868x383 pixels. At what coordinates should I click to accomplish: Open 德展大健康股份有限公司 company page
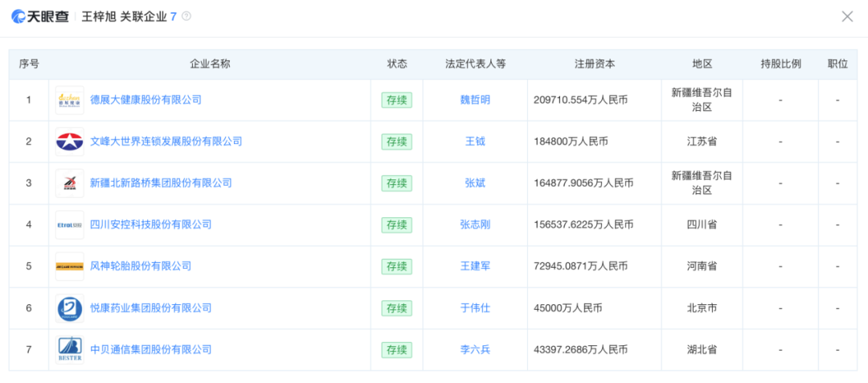145,101
